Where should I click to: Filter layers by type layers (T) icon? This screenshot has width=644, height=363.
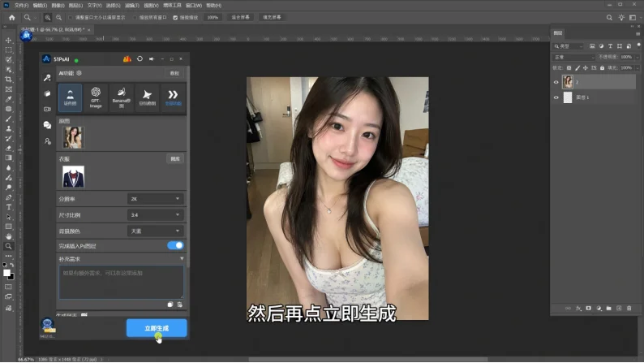[x=610, y=46]
